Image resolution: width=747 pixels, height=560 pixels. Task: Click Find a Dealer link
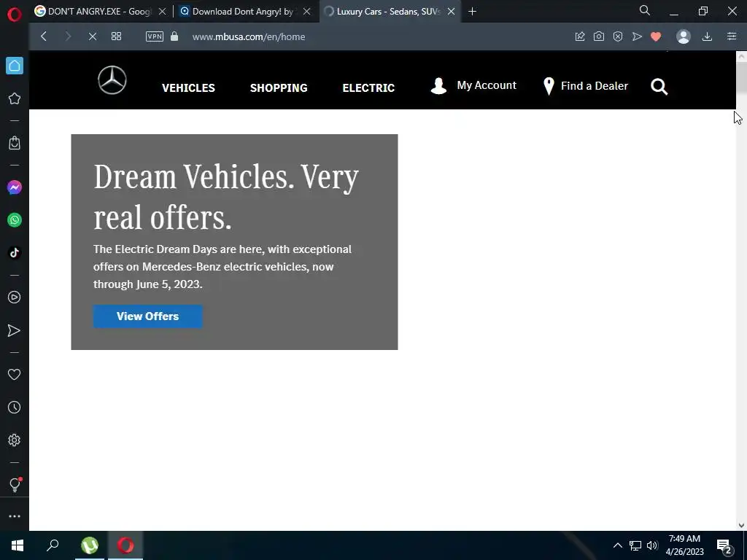point(586,86)
